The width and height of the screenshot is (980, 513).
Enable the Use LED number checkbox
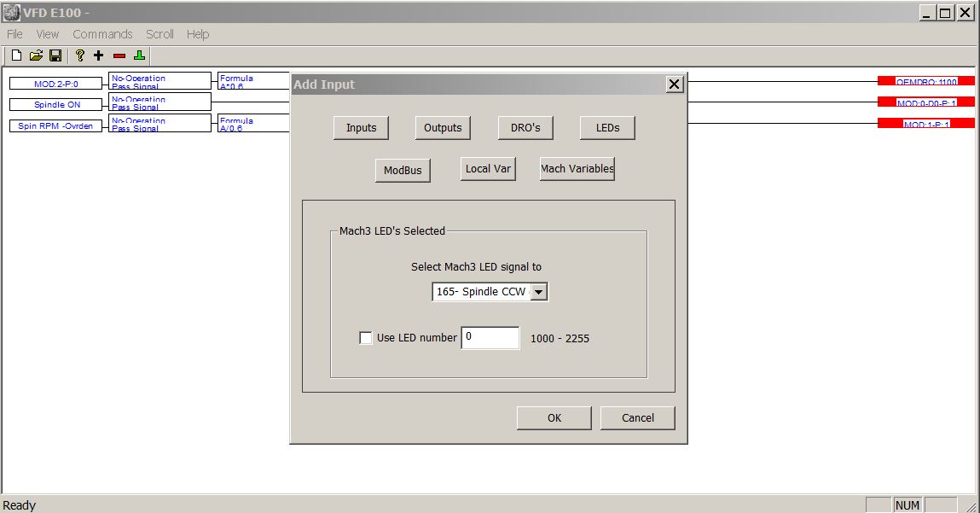click(366, 338)
